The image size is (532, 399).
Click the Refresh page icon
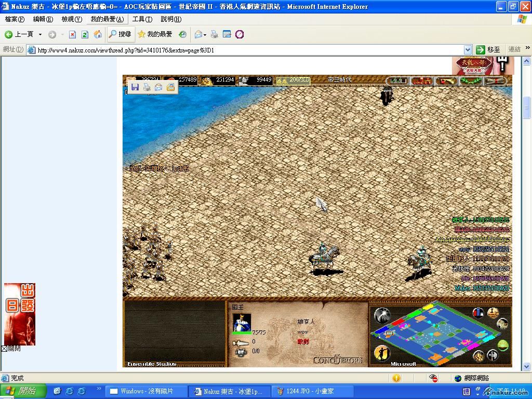[85, 34]
